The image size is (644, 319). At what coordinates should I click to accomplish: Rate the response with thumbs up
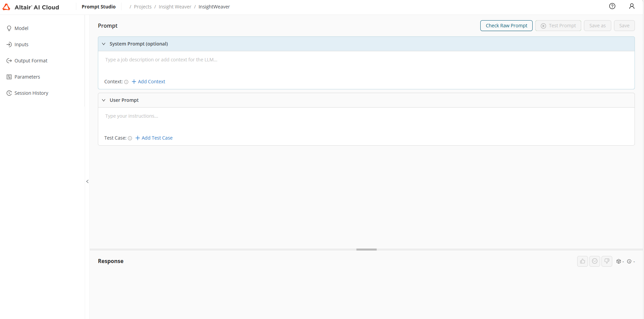[583, 261]
